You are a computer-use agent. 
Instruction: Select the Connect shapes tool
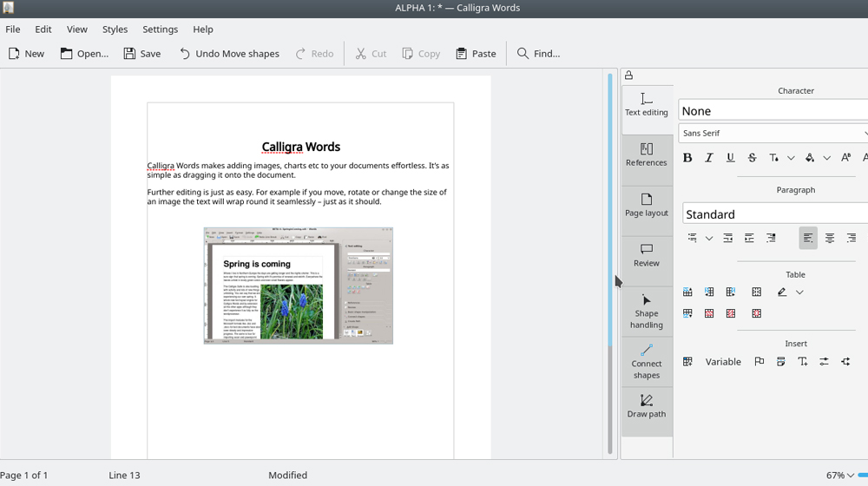click(x=647, y=362)
